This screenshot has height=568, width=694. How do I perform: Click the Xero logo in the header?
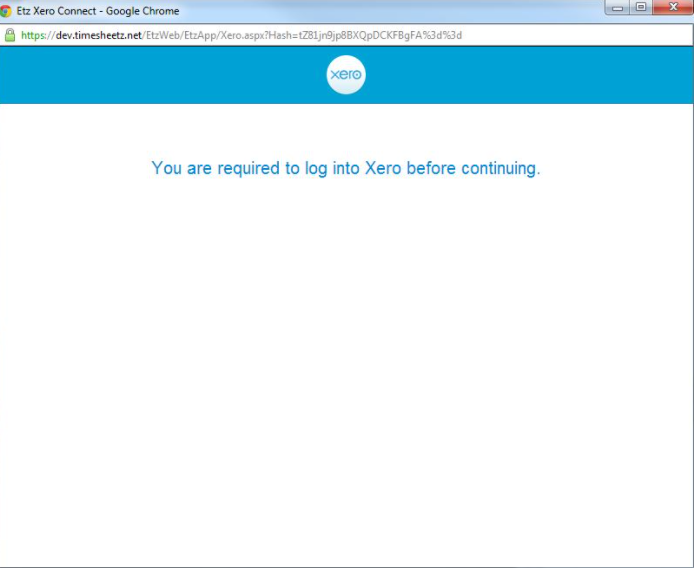(x=346, y=74)
